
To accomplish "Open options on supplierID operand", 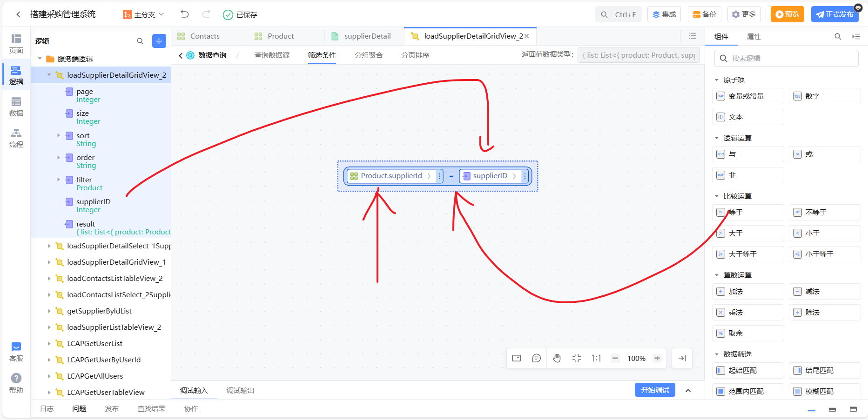I will 525,176.
